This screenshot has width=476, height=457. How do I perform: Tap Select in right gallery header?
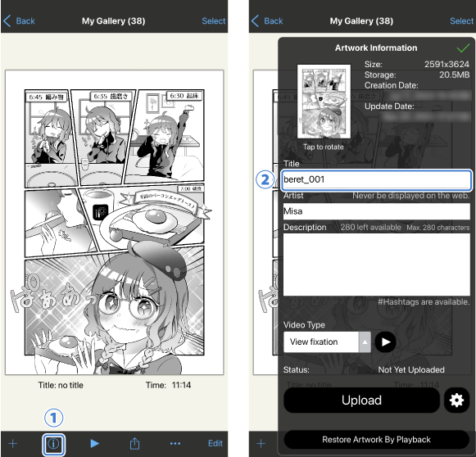461,21
